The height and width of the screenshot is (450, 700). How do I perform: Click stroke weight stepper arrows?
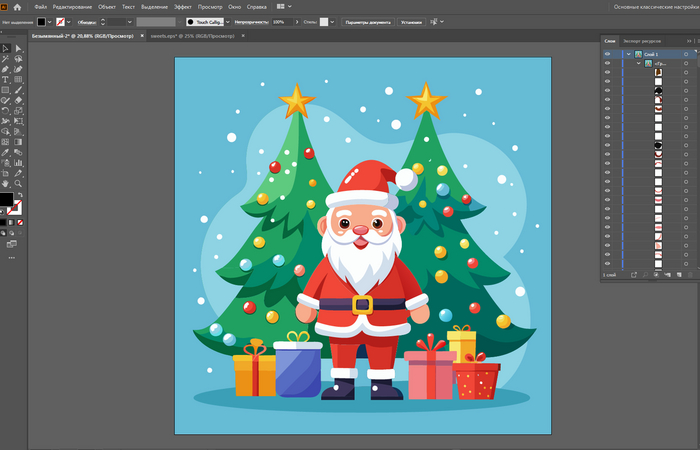coord(103,22)
